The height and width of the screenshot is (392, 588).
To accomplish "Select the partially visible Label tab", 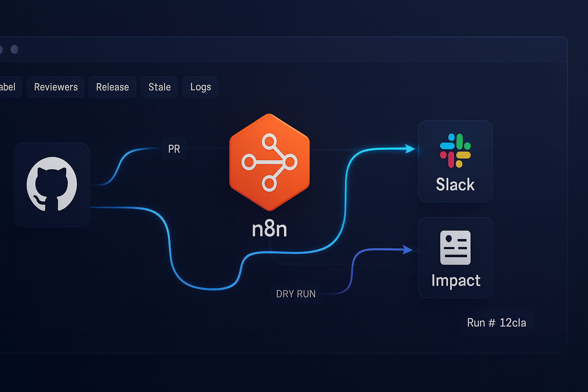I will pyautogui.click(x=8, y=87).
